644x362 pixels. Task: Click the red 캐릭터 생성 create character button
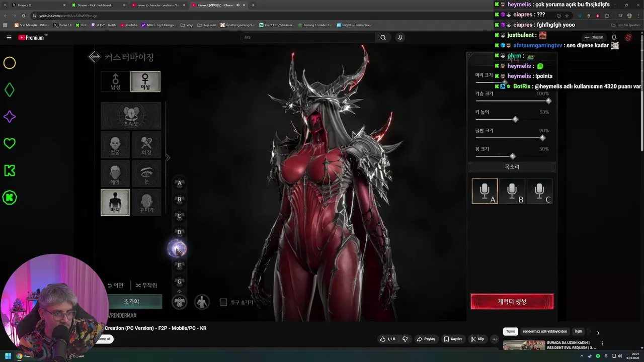[x=512, y=302]
